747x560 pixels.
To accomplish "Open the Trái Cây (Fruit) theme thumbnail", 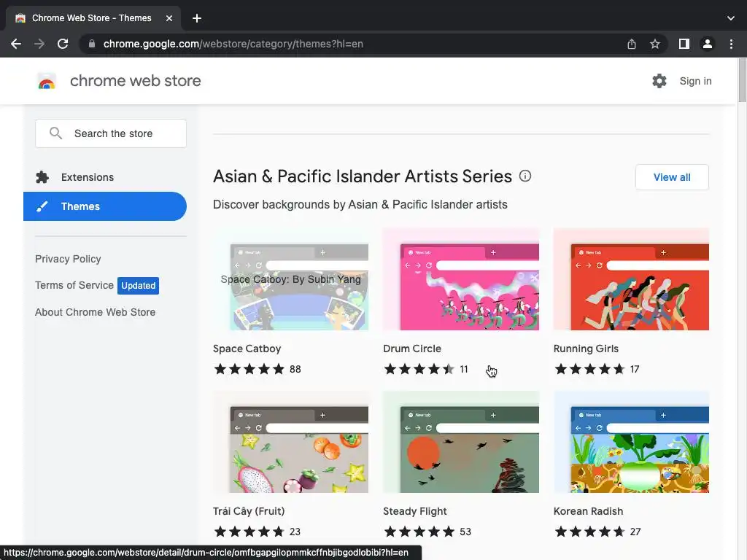I will (x=290, y=442).
